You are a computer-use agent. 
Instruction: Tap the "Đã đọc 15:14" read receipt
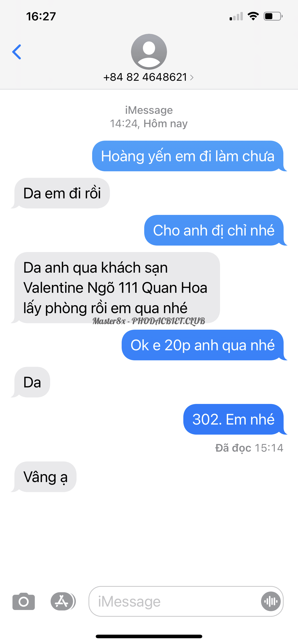coord(249,448)
